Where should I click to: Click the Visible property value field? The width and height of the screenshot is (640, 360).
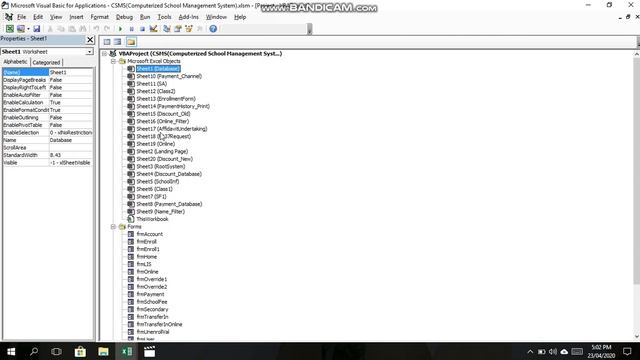pos(71,163)
